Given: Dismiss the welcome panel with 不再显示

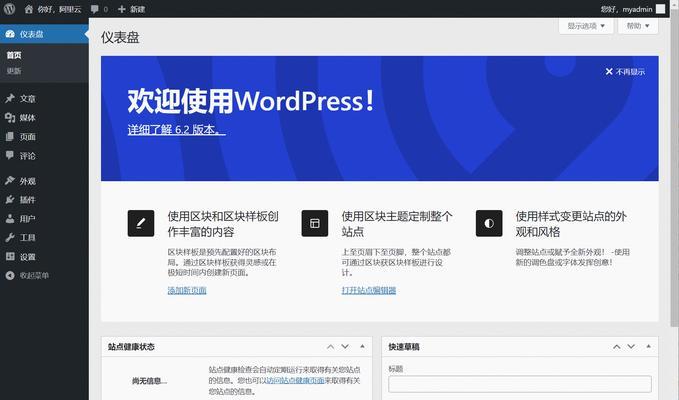Looking at the screenshot, I should (625, 71).
